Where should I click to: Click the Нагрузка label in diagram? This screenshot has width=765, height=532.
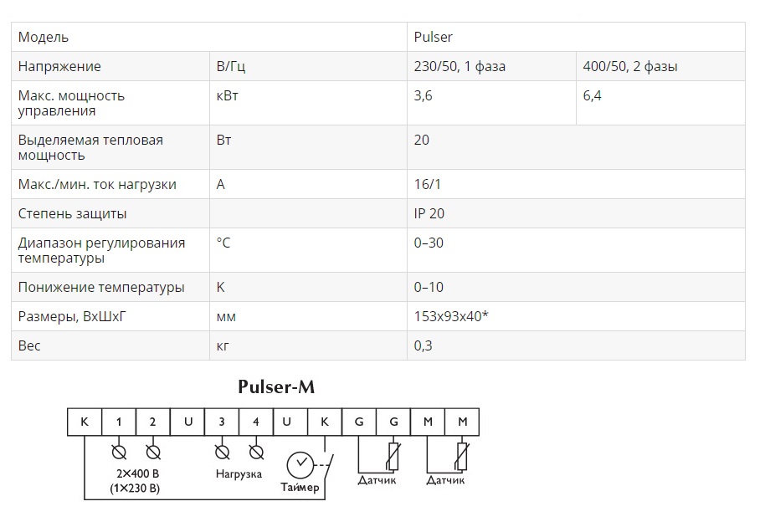point(239,473)
